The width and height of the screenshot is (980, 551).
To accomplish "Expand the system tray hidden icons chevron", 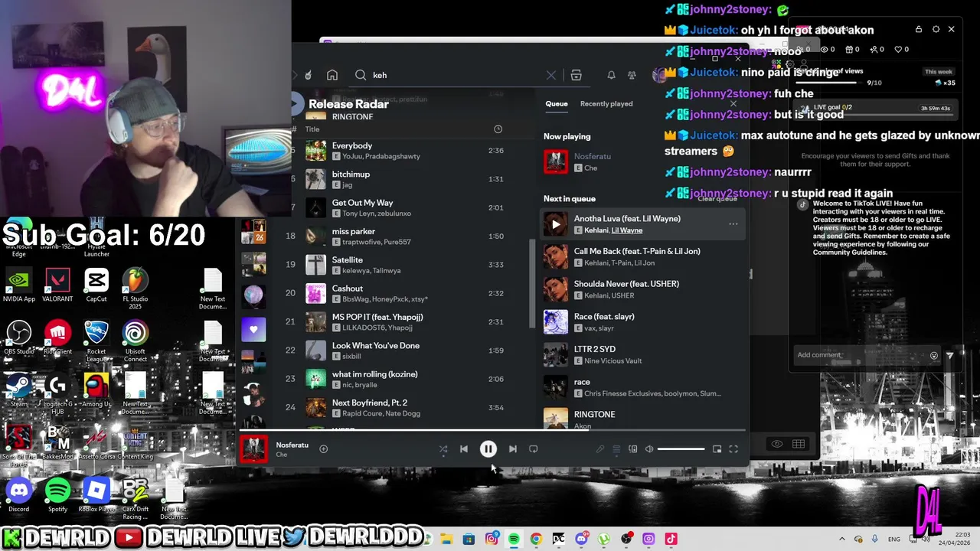I will (842, 539).
